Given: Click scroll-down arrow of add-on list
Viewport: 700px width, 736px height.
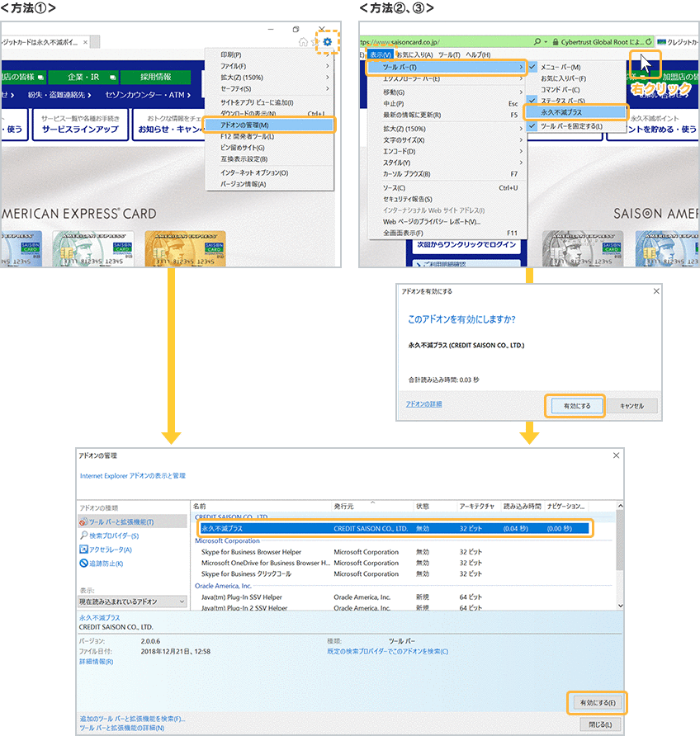Looking at the screenshot, I should 620,606.
